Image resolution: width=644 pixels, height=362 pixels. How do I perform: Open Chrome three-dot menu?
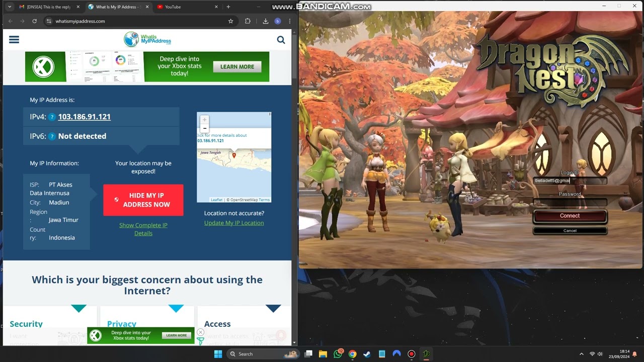(290, 21)
